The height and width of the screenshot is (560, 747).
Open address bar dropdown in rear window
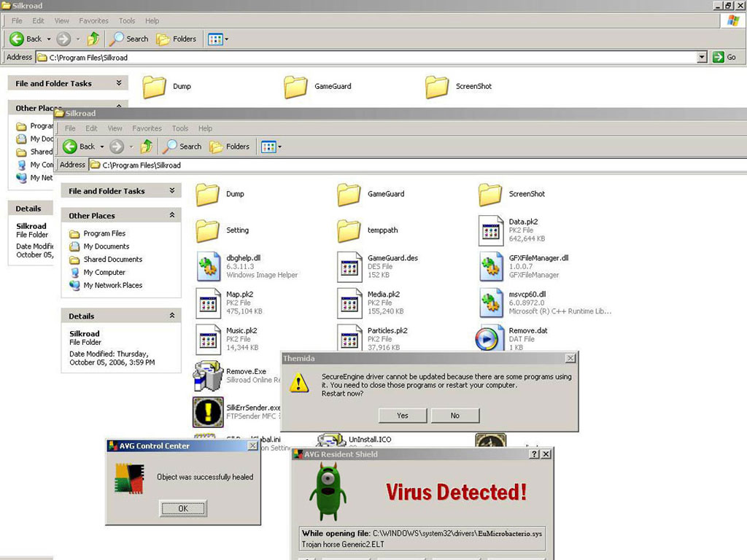point(702,58)
